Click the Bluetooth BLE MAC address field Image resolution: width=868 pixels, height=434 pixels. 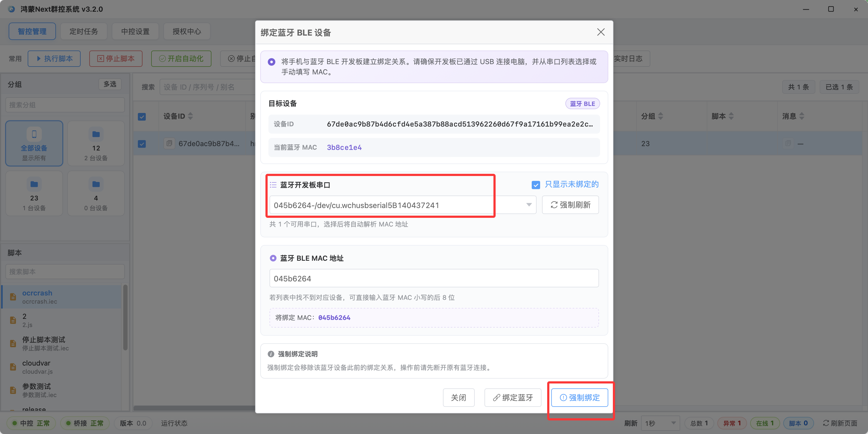pyautogui.click(x=434, y=278)
